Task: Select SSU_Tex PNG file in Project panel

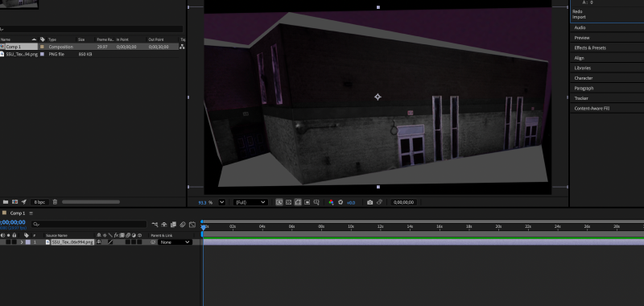Action: pos(22,54)
